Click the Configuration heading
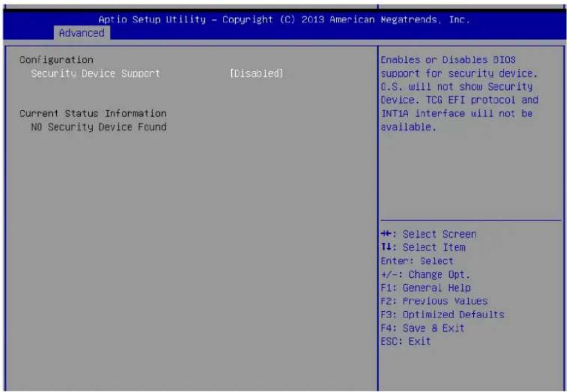This screenshot has width=567, height=392. pyautogui.click(x=56, y=60)
